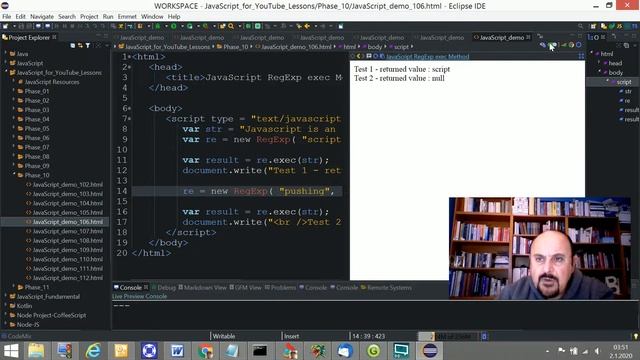The image size is (640, 360).
Task: Expand the head node in Outline
Action: pos(599,62)
